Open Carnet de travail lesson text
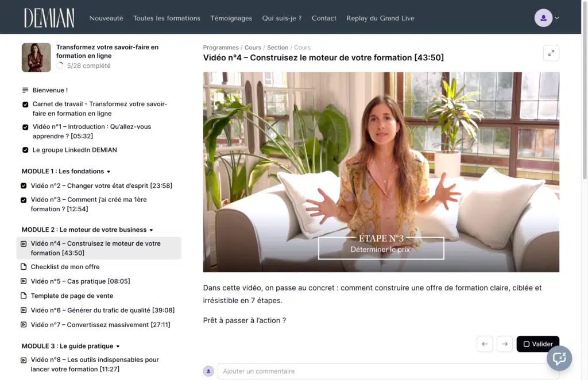The width and height of the screenshot is (588, 380). pos(100,108)
